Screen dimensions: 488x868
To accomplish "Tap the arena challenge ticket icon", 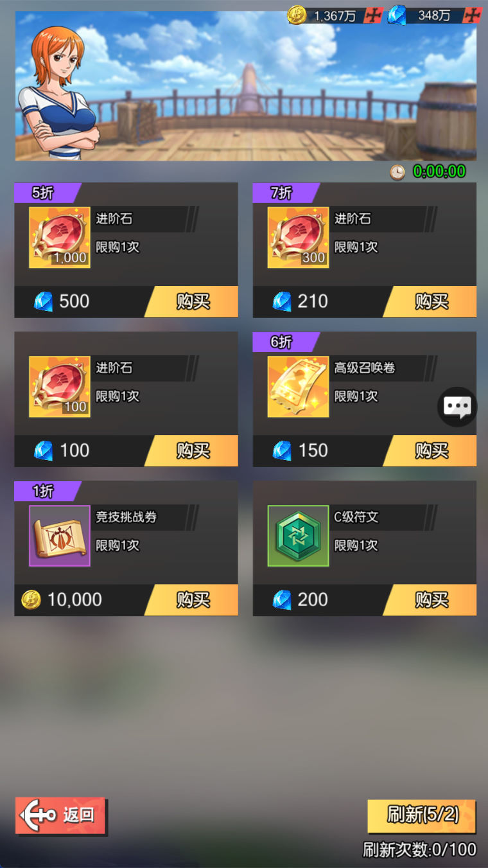I will [60, 536].
